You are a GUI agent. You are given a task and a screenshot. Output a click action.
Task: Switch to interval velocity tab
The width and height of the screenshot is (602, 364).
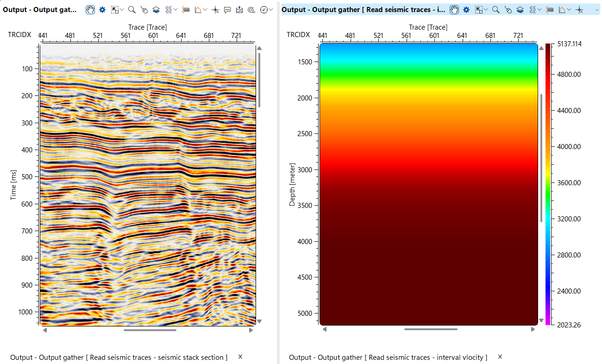388,357
